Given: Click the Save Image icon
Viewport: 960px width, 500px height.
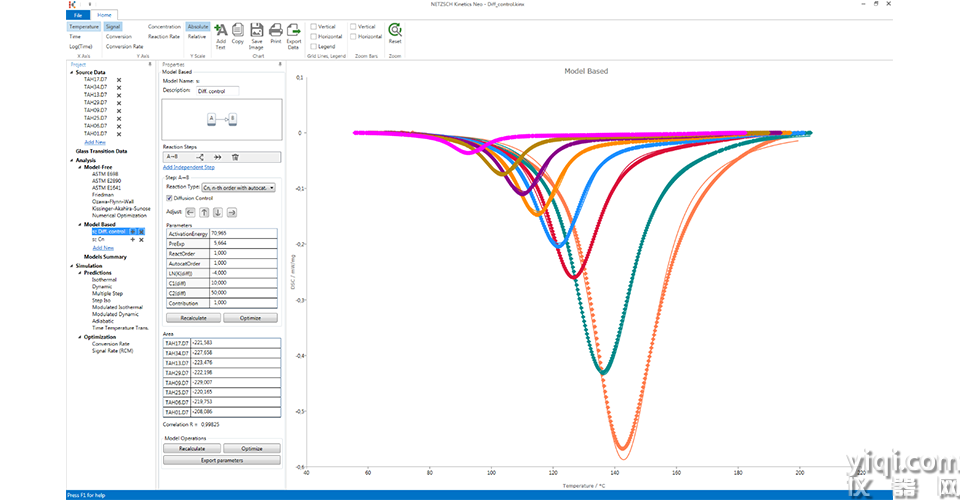Looking at the screenshot, I should coord(257,30).
